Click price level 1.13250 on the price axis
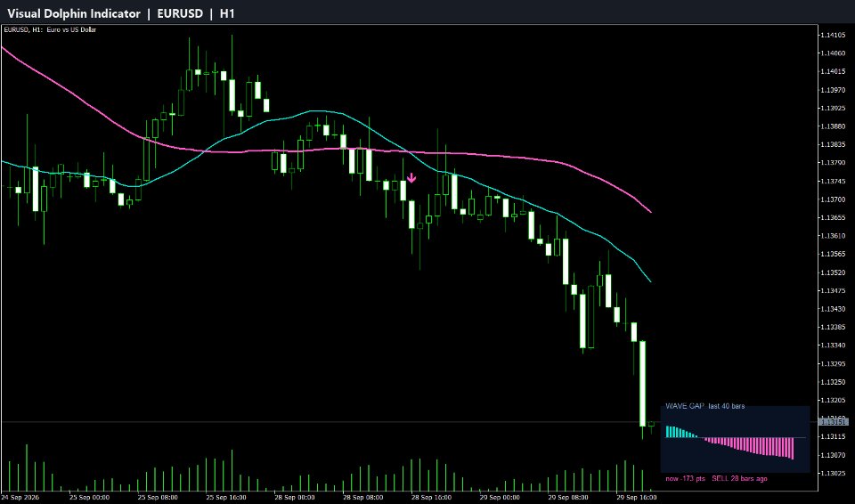The height and width of the screenshot is (504, 855). click(x=832, y=382)
